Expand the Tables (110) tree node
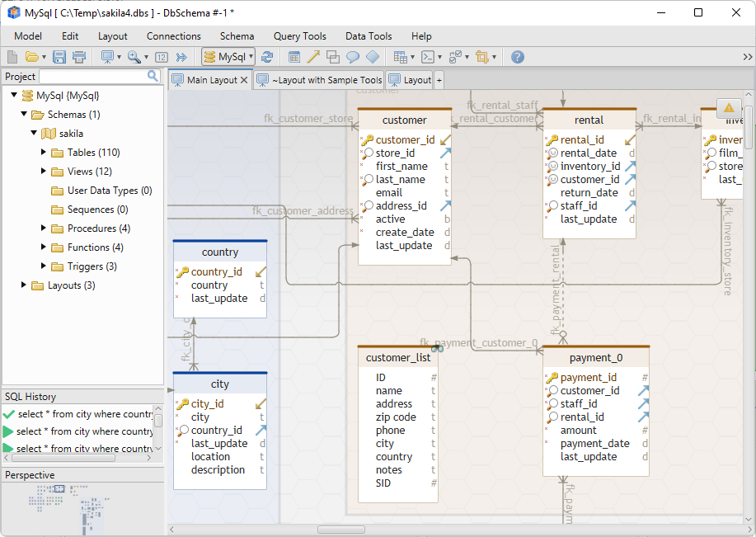The height and width of the screenshot is (537, 756). click(44, 152)
